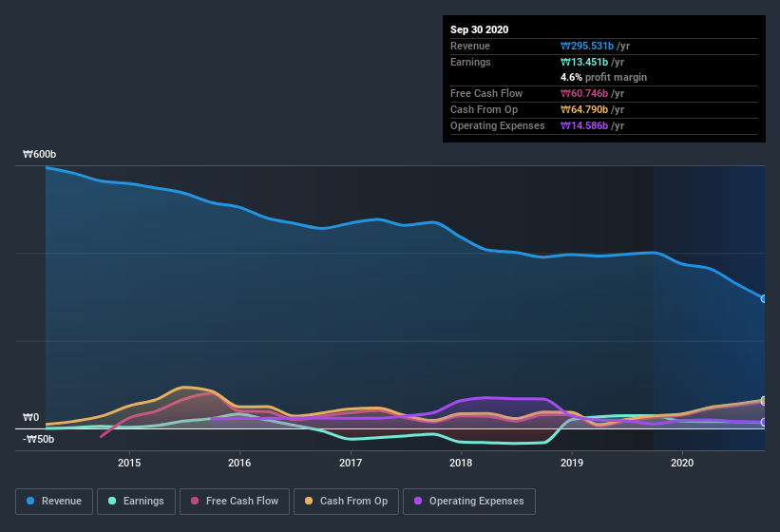Toggle the Earnings legend button
780x532 pixels.
pos(136,502)
